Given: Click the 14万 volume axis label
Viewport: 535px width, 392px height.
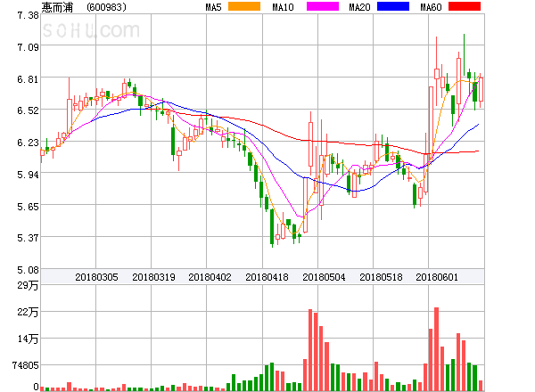Looking at the screenshot, I should [x=28, y=339].
